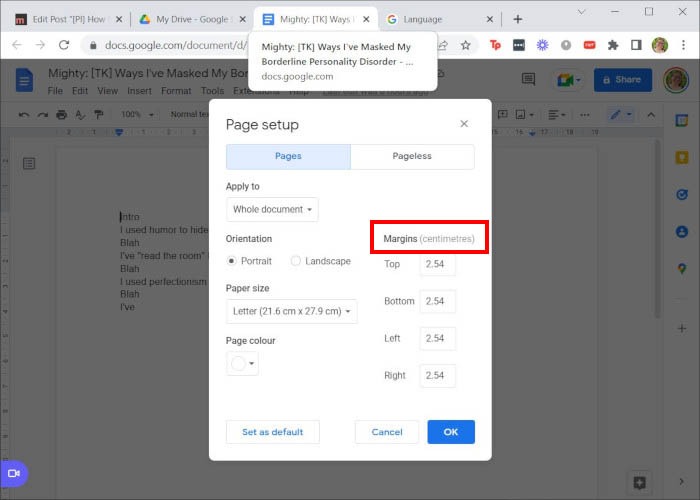Viewport: 700px width, 500px height.
Task: Reload the page
Action: tap(64, 45)
